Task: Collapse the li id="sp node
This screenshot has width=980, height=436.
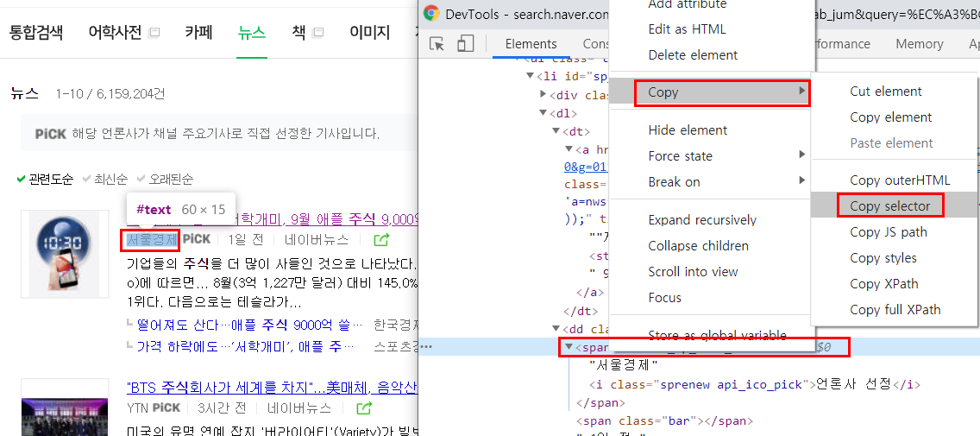Action: (x=531, y=76)
